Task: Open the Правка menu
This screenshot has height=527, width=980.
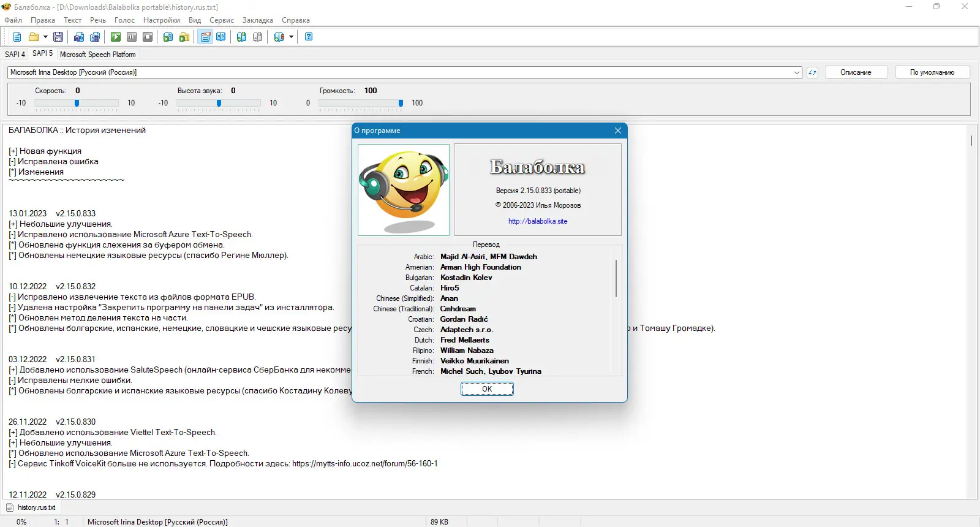Action: click(x=43, y=20)
